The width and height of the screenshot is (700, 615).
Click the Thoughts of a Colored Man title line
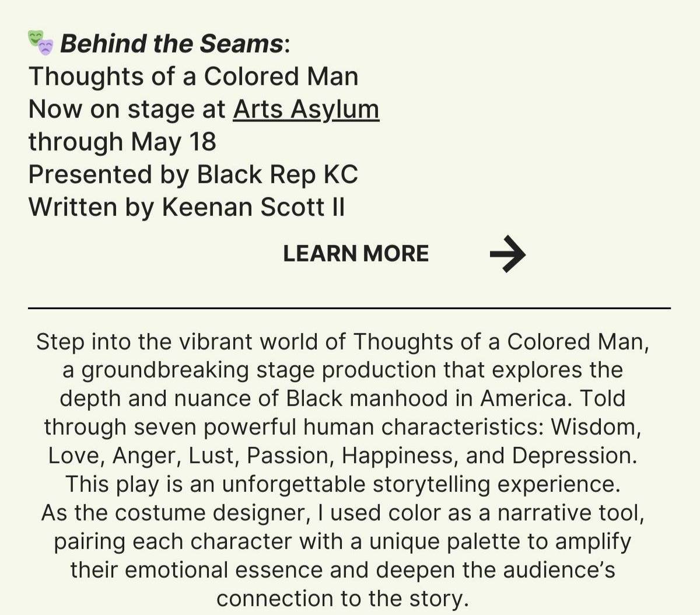point(193,76)
